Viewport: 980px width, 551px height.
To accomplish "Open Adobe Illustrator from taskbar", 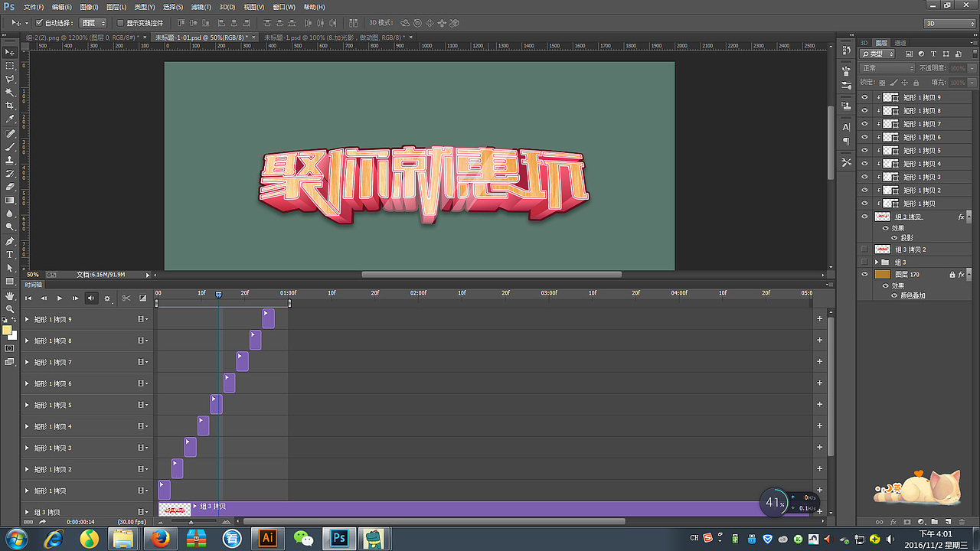I will click(268, 539).
